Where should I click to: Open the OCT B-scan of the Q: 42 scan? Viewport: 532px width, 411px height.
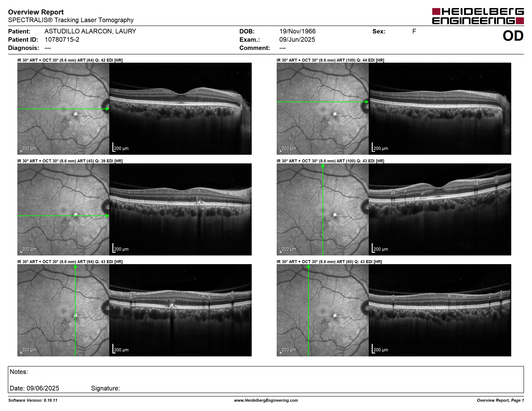[181, 109]
